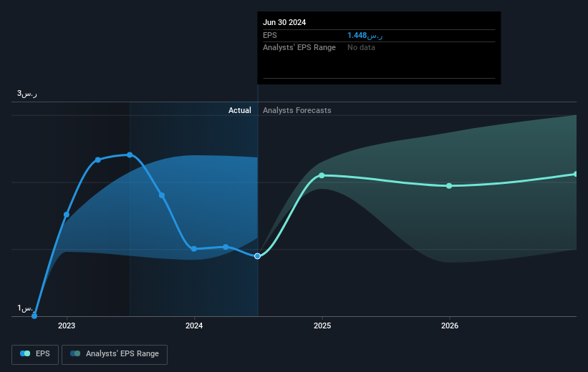This screenshot has height=372, width=588.
Task: Click the 2023 x-axis label
Action: click(67, 326)
